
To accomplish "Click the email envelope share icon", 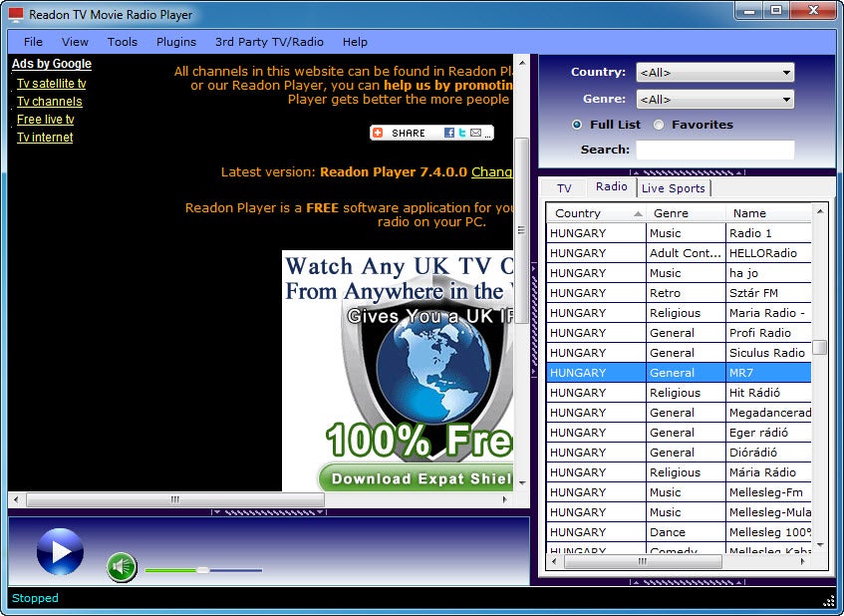I will pyautogui.click(x=475, y=133).
